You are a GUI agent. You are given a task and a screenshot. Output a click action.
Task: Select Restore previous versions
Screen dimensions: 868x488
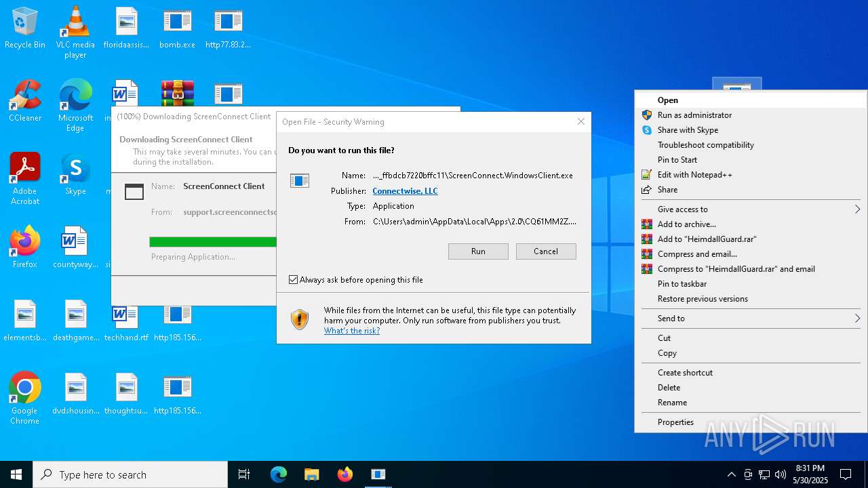click(x=751, y=299)
